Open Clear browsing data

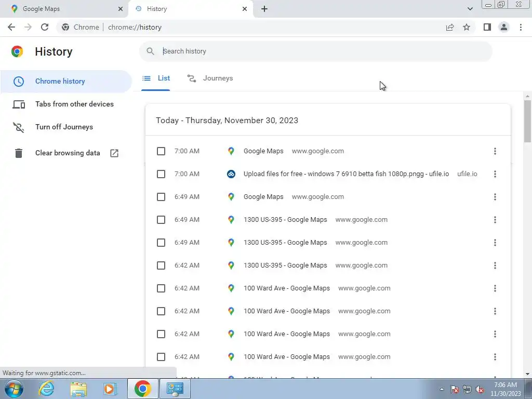point(68,153)
